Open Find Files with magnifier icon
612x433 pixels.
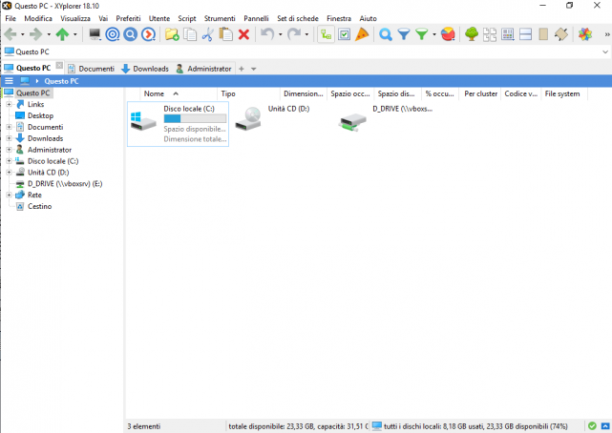click(x=386, y=34)
